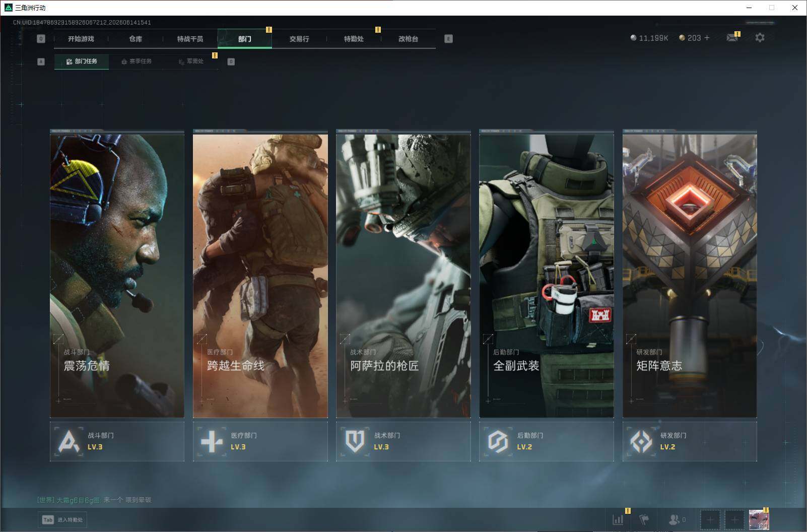Image resolution: width=807 pixels, height=532 pixels.
Task: Click the 矩阵意志 card's small corner icon
Action: click(631, 339)
